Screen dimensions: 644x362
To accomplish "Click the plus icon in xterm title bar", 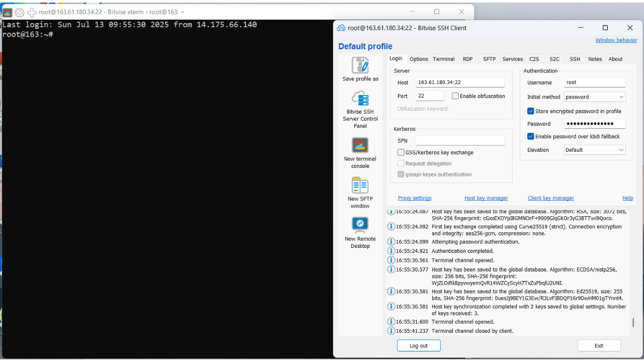I will tap(31, 12).
